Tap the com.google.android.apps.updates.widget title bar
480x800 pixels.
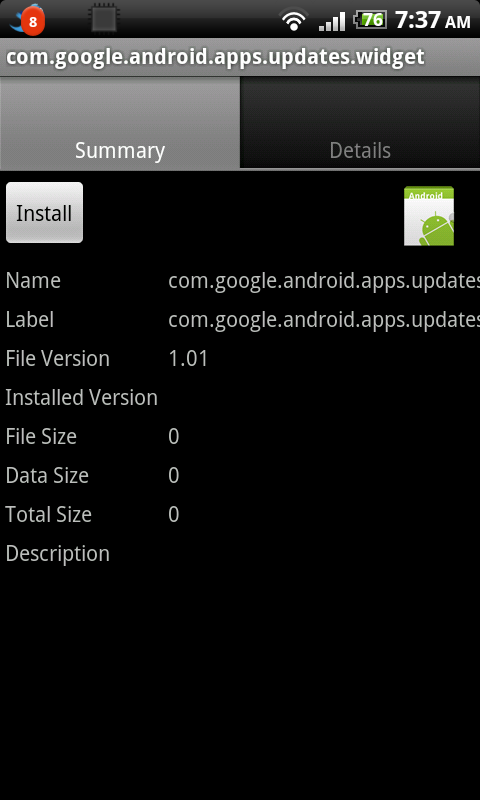240,57
